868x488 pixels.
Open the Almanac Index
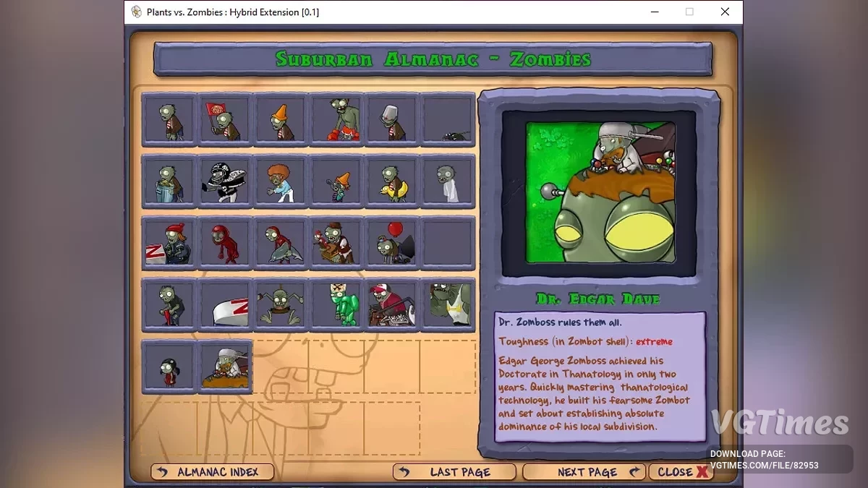(x=213, y=472)
